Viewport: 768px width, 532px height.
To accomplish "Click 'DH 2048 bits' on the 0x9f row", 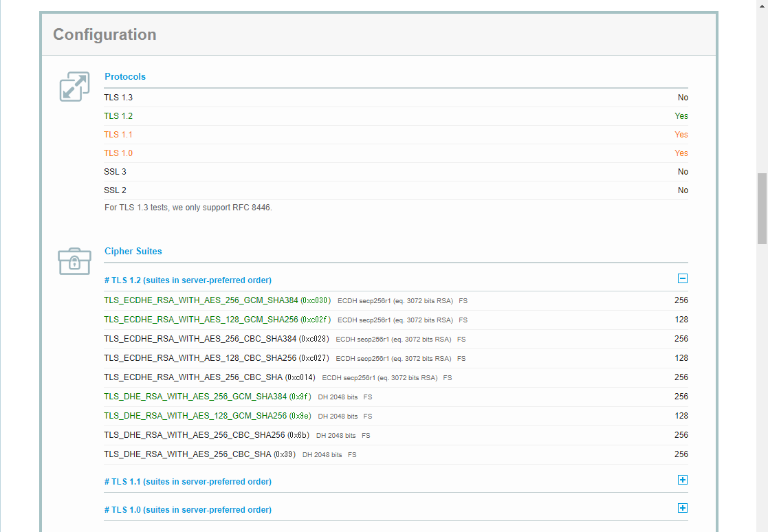I will (x=338, y=397).
